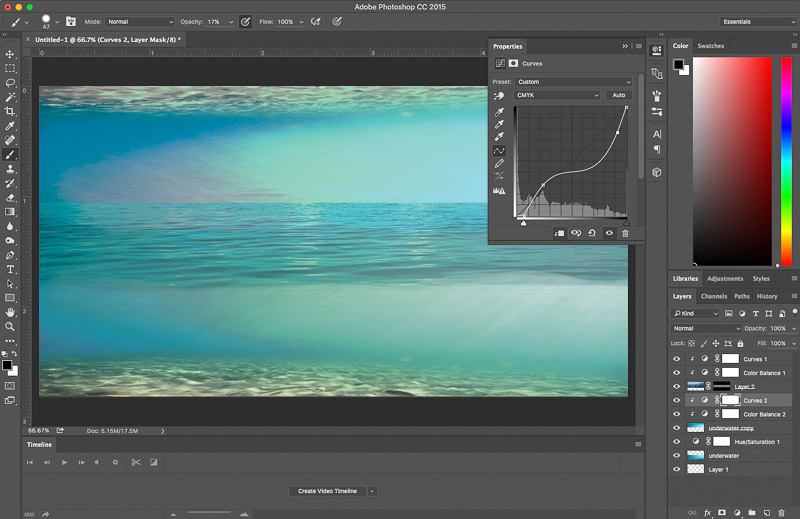This screenshot has width=800, height=519.
Task: Select the Eraser tool
Action: click(x=10, y=197)
